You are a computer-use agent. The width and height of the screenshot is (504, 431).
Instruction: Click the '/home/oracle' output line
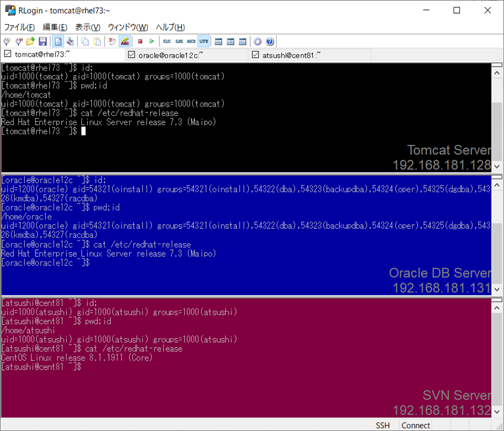point(27,217)
